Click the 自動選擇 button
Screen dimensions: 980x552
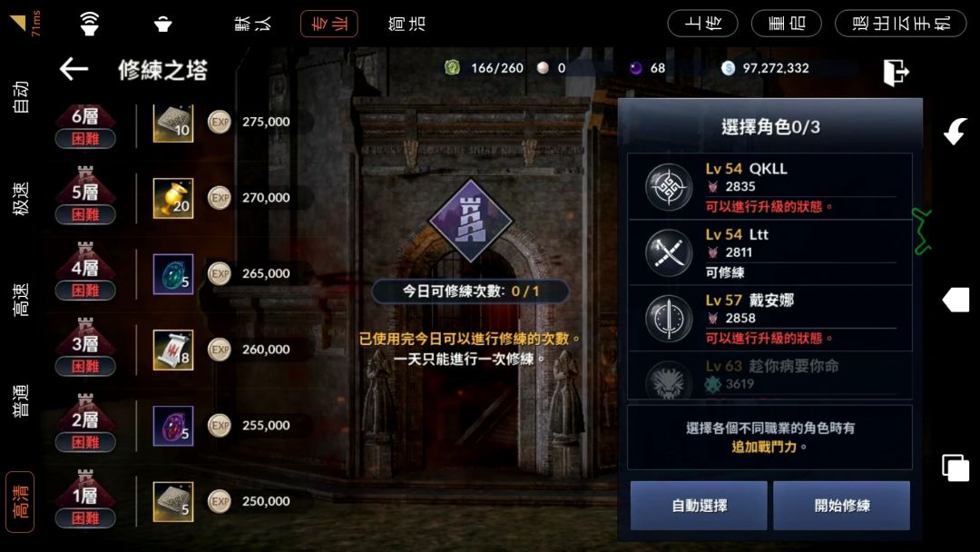click(699, 505)
